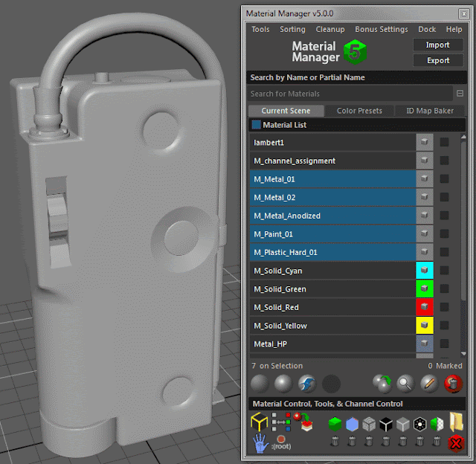Mark the M_channel_assignment checkbox
This screenshot has height=464, width=476.
pos(445,161)
